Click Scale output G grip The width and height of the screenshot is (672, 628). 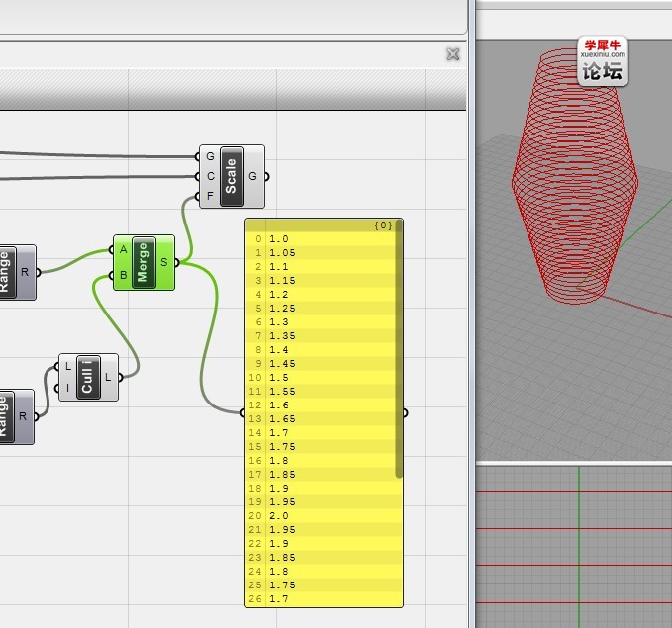coord(267,176)
